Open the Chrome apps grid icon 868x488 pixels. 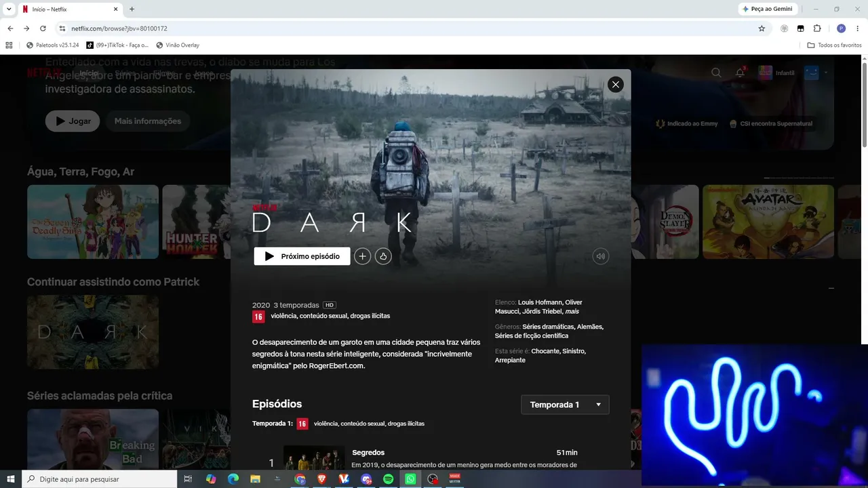[x=9, y=45]
